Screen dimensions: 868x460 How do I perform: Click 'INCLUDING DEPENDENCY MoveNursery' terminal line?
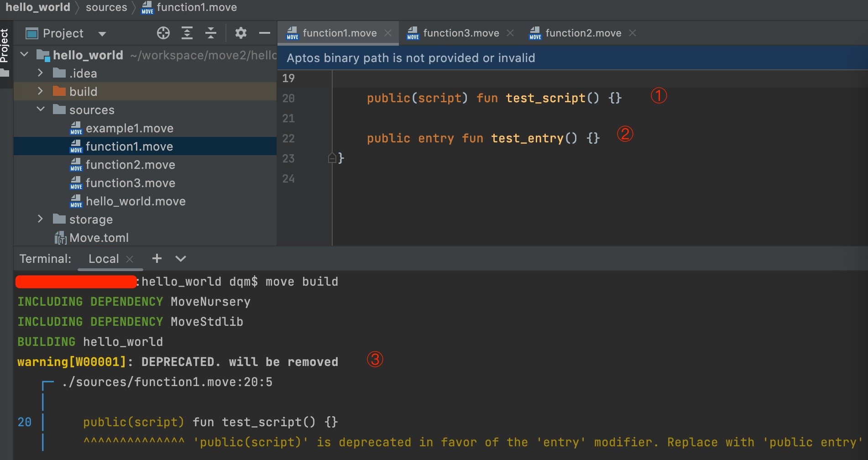click(134, 302)
